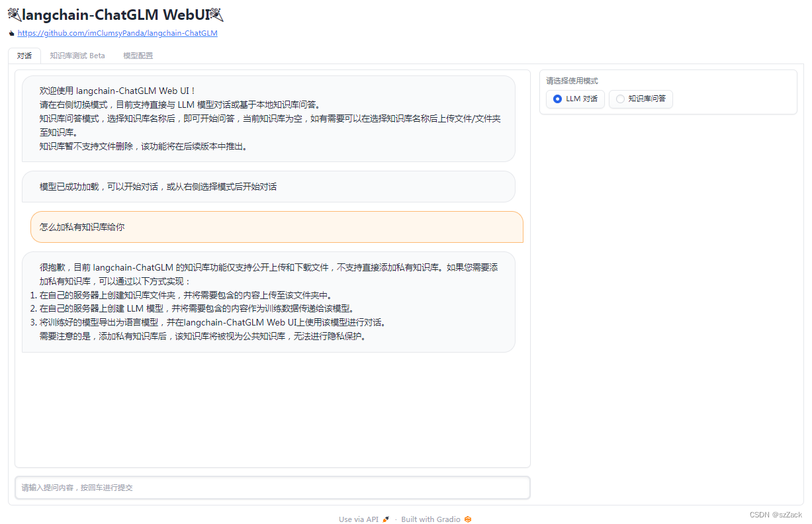
Task: Open the langchain-ChatGLM GitHub link
Action: [x=117, y=33]
